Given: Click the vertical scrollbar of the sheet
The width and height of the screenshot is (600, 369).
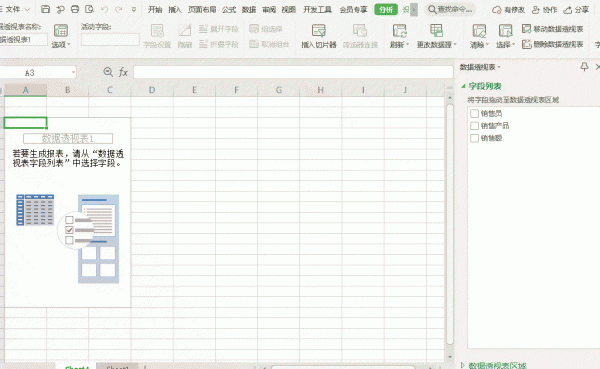Looking at the screenshot, I should tap(450, 224).
